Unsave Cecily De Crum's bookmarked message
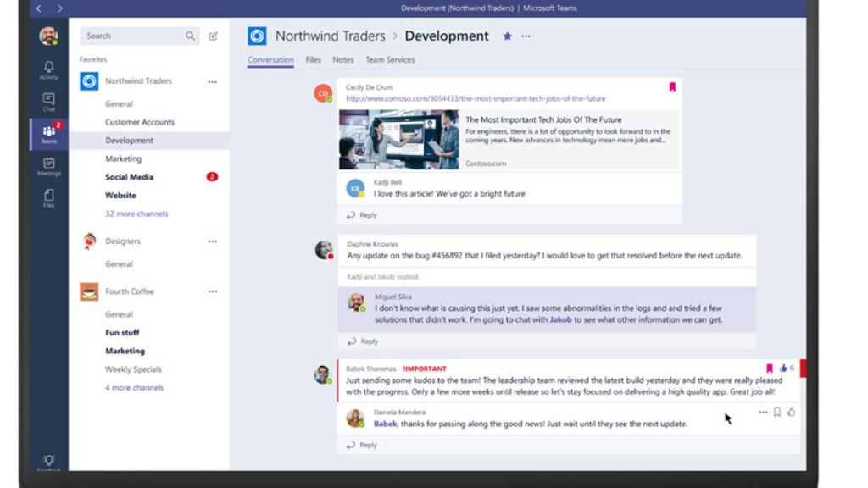Image resolution: width=868 pixels, height=488 pixels. coord(673,87)
